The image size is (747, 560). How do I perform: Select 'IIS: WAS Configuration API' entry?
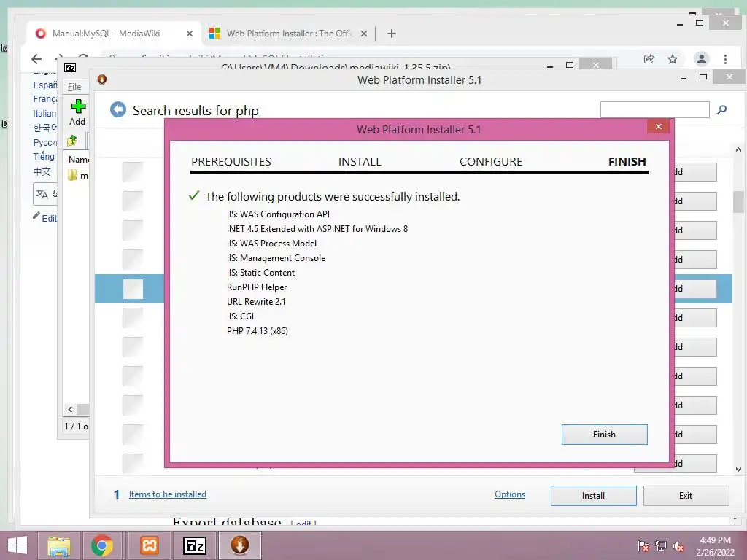(278, 214)
